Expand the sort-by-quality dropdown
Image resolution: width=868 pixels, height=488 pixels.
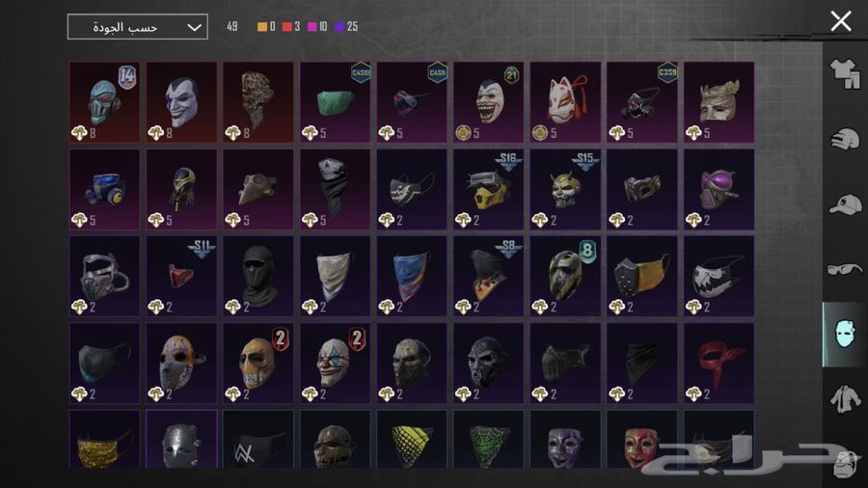pyautogui.click(x=137, y=27)
